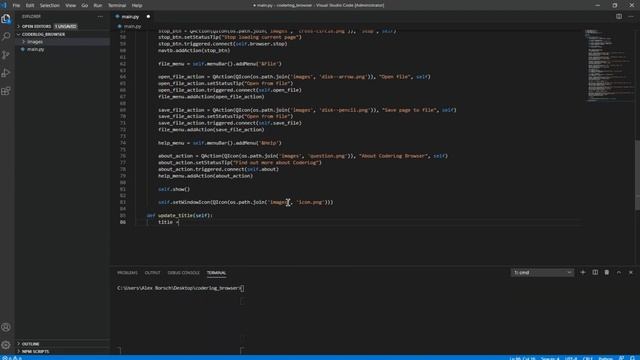Open the Terminal menu

pyautogui.click(x=117, y=5)
